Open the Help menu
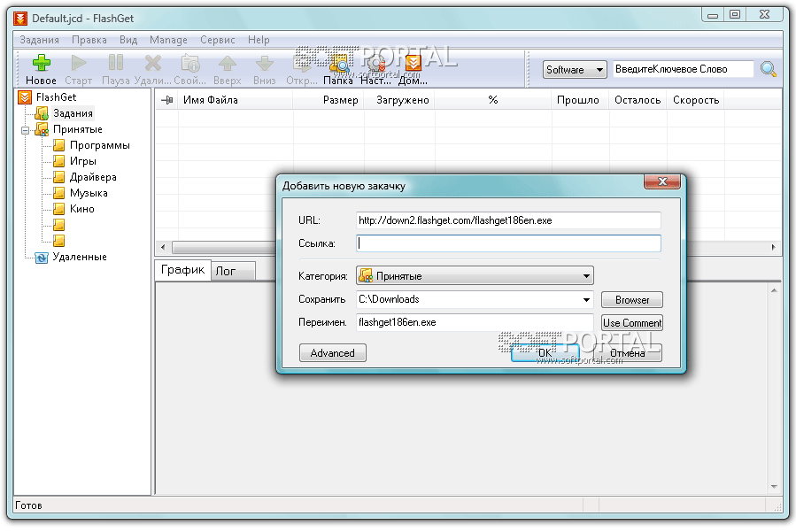796x532 pixels. [x=259, y=40]
